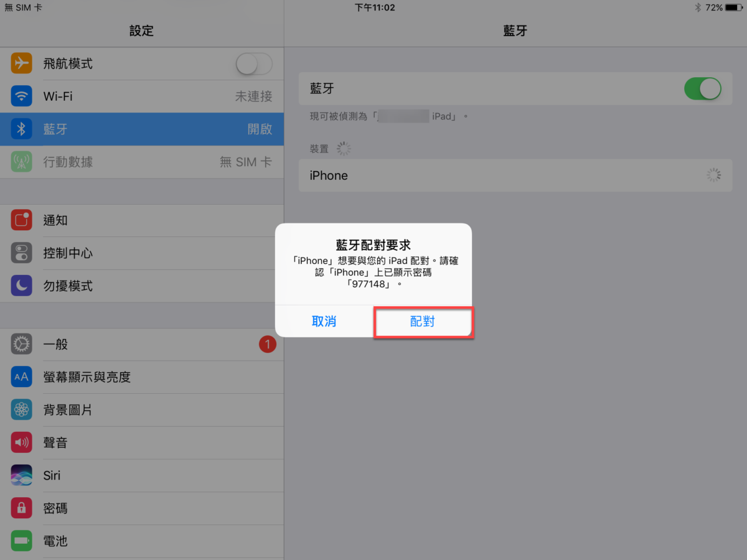Open the 電池 settings row
The image size is (747, 560).
click(142, 541)
